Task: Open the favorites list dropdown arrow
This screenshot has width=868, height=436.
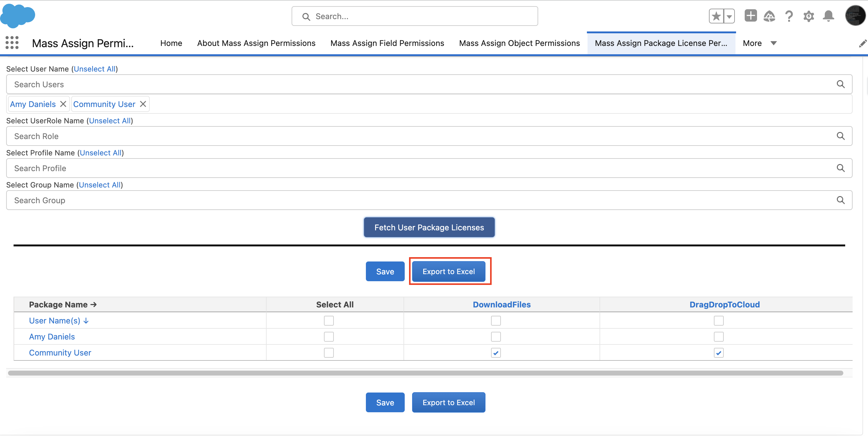Action: pyautogui.click(x=729, y=16)
